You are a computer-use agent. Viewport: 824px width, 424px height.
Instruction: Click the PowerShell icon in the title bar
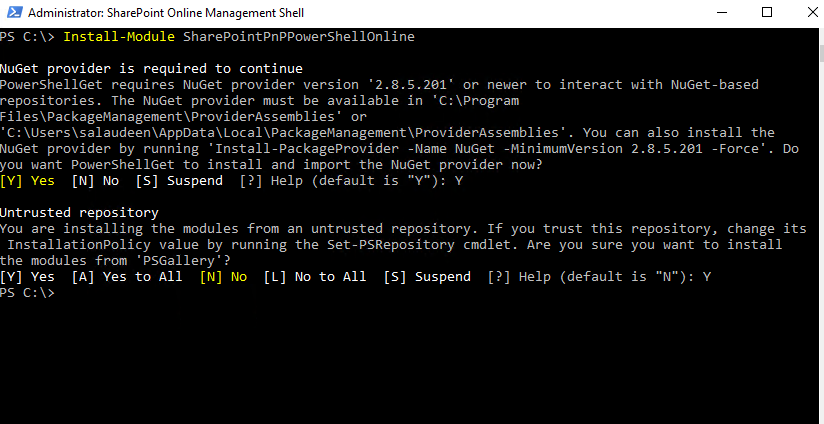(14, 13)
